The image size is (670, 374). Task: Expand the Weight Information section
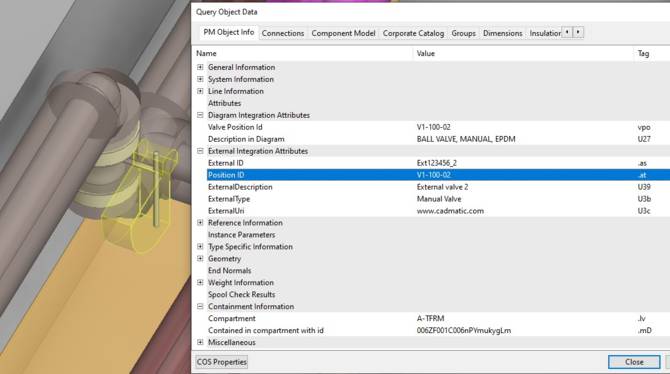tap(200, 283)
